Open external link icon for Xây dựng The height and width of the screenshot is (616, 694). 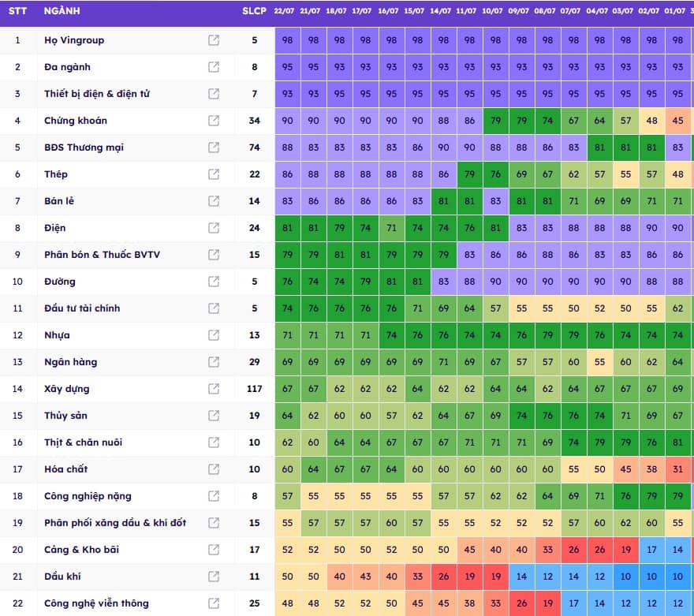click(214, 389)
